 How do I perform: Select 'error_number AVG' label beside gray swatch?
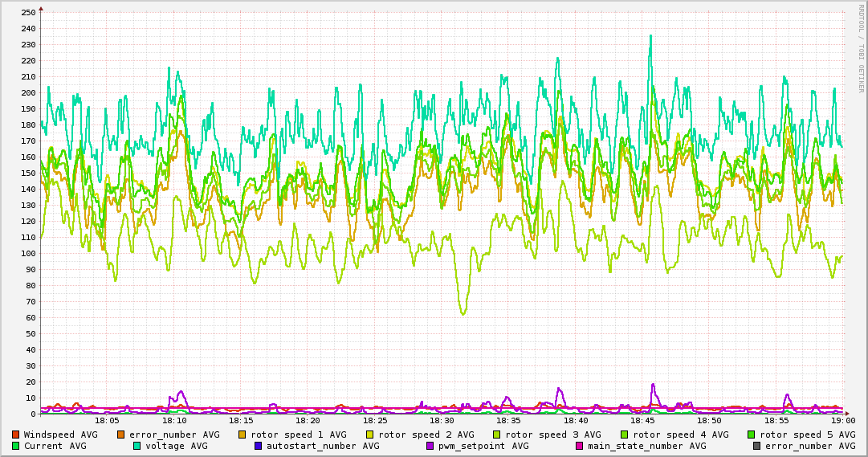810,446
